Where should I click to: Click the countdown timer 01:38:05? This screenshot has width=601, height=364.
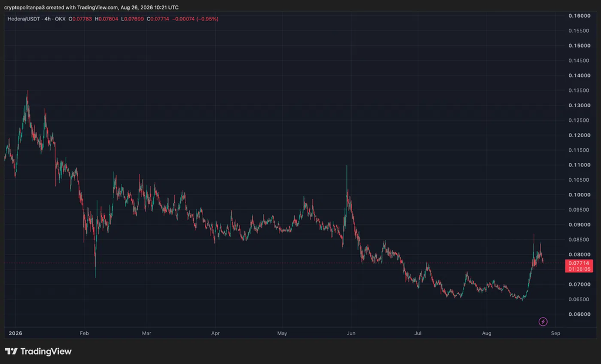579,269
